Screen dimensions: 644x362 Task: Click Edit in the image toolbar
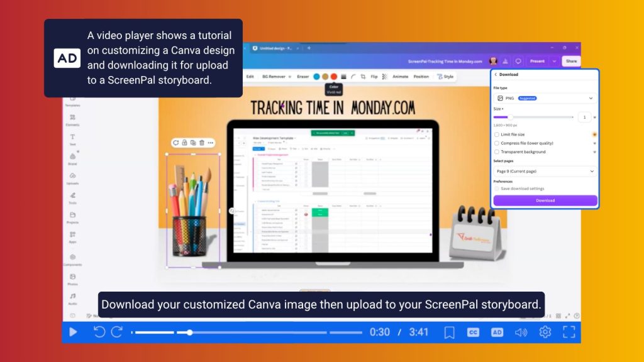click(250, 76)
